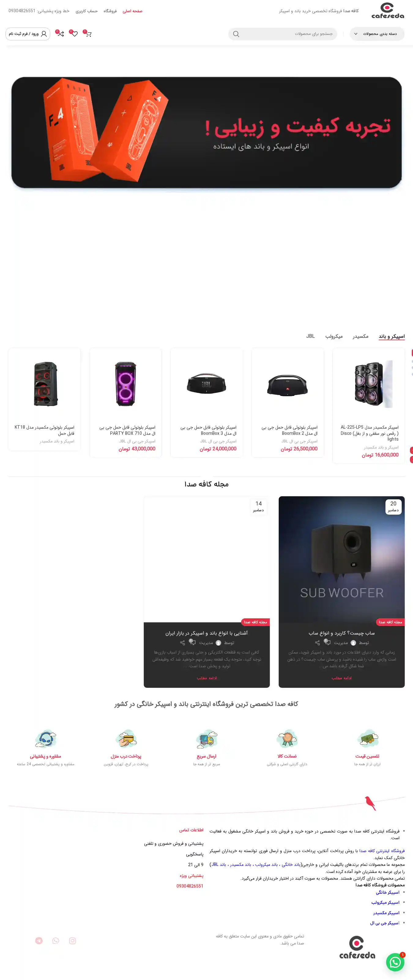Viewport: 413px width, 980px height.
Task: Select the مکسیدر product tab
Action: point(360,336)
